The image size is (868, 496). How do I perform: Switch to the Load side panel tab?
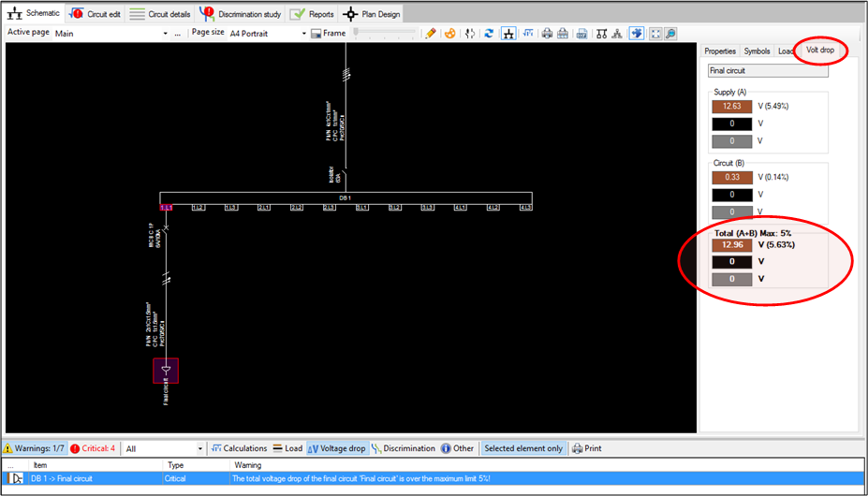pos(785,51)
